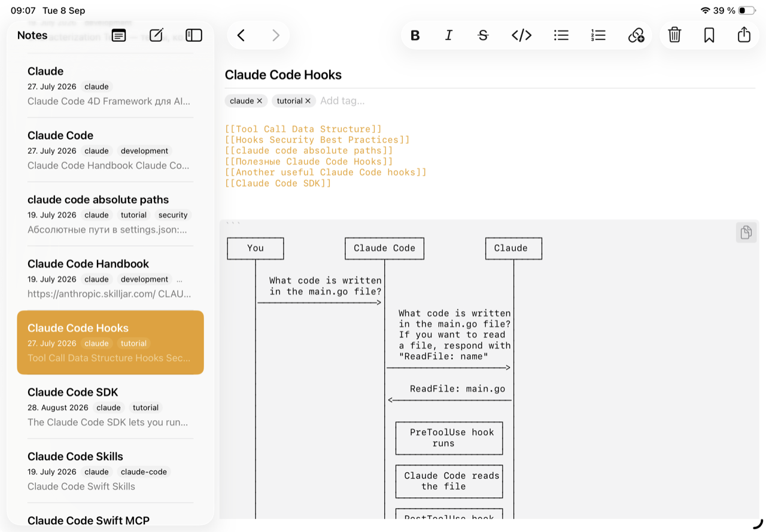Select the claude code absolute paths note
Image resolution: width=766 pixels, height=532 pixels.
point(110,214)
